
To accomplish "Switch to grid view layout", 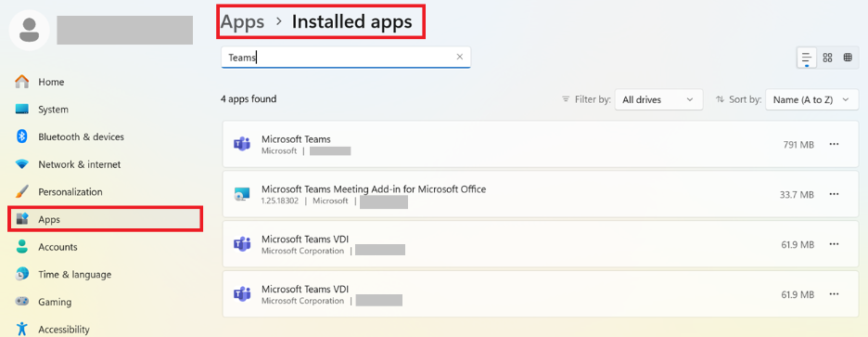I will 827,58.
